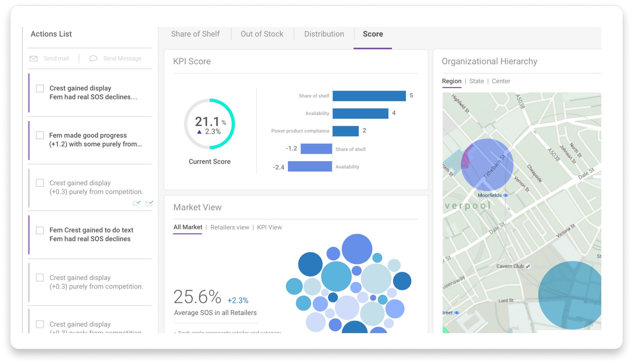The width and height of the screenshot is (633, 364).
Task: Select the Region hierarchy tab
Action: [x=452, y=81]
